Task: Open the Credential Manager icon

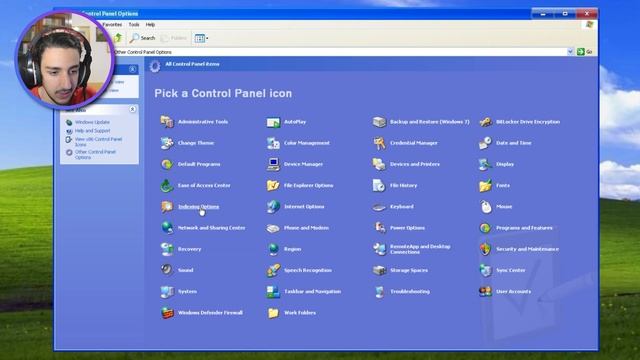Action: (379, 143)
